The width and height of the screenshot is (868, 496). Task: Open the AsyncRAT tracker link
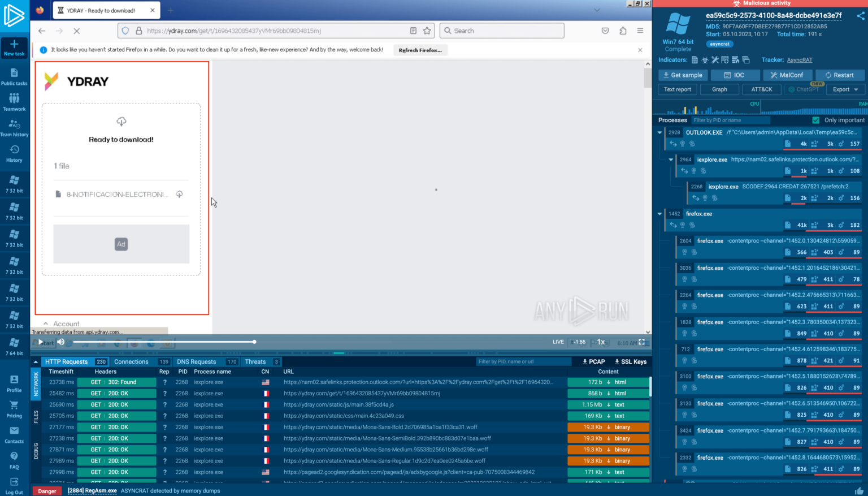click(x=799, y=60)
